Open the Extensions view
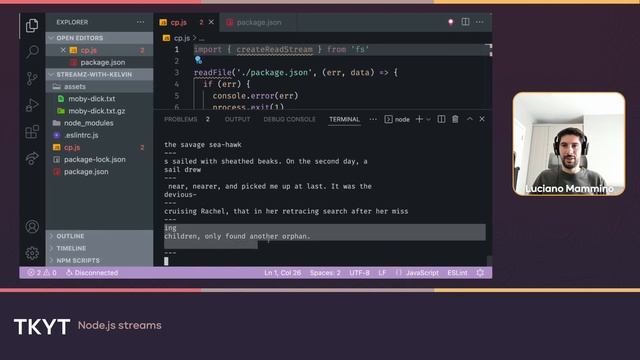The width and height of the screenshot is (640, 360). coord(32,132)
